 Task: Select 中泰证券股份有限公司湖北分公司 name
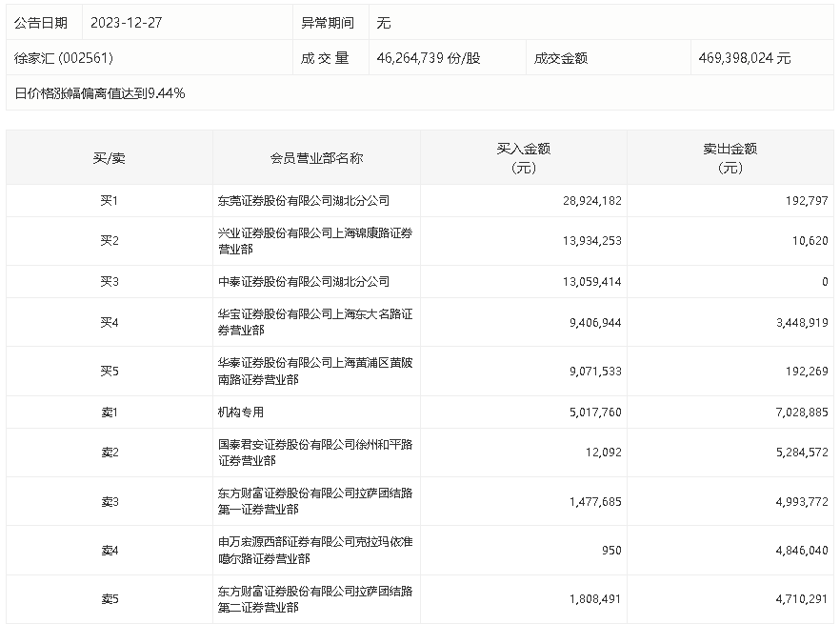point(303,281)
